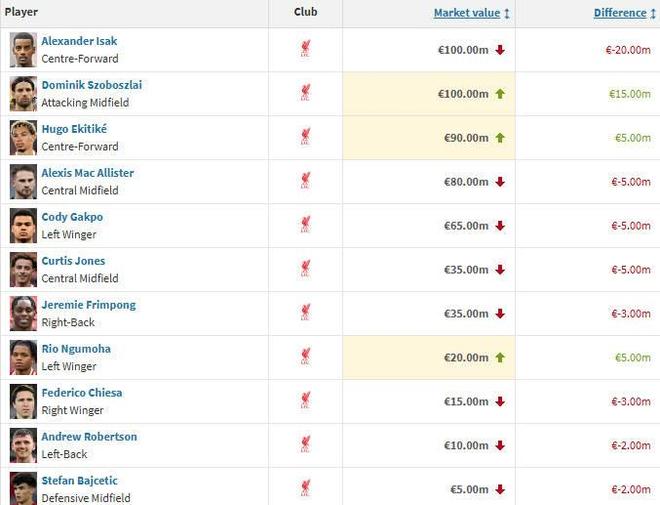This screenshot has height=505, width=660.
Task: Click red down arrow beside €10.00m value
Action: [x=500, y=446]
